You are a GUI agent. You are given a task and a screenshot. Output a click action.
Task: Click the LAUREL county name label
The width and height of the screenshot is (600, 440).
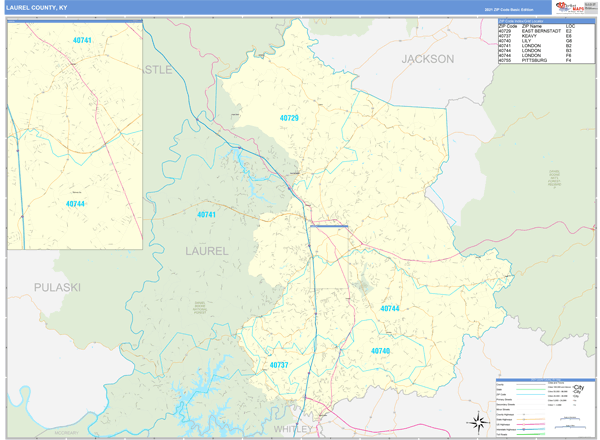[x=206, y=250]
